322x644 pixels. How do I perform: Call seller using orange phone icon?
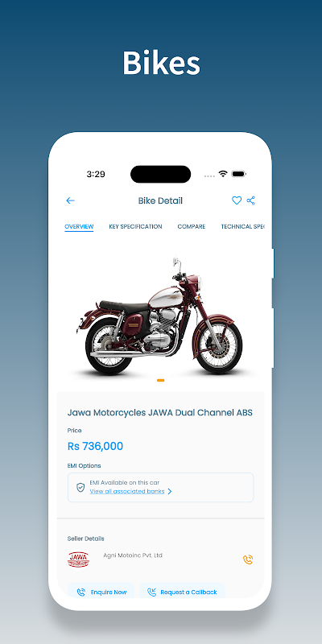point(248,559)
